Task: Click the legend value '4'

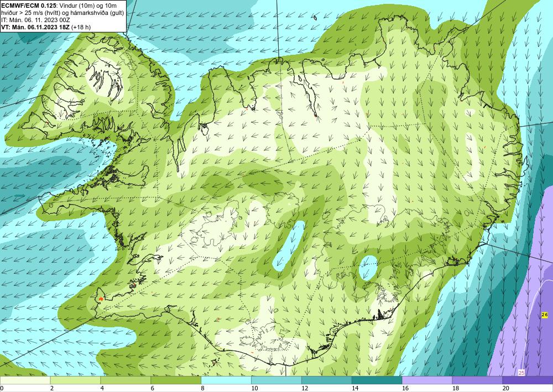Action: (102, 388)
